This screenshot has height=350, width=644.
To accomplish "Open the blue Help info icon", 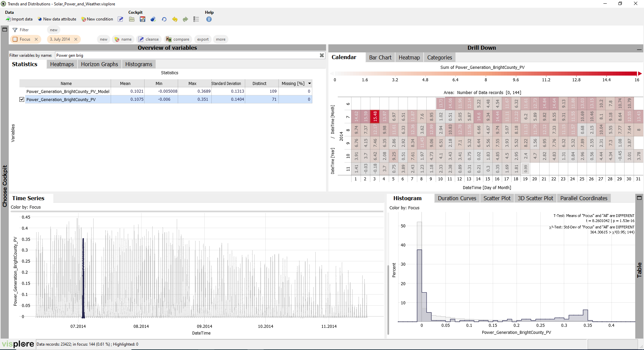I will (x=209, y=19).
